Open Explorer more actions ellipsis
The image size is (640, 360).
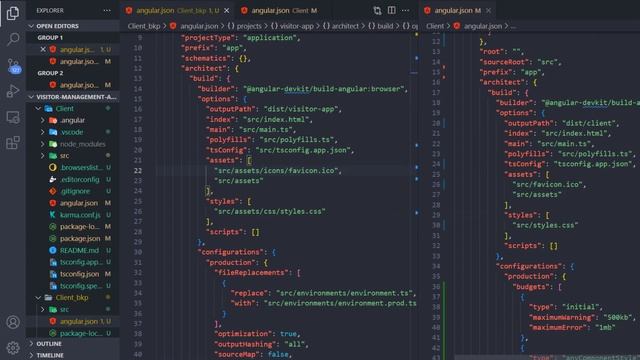pyautogui.click(x=107, y=11)
